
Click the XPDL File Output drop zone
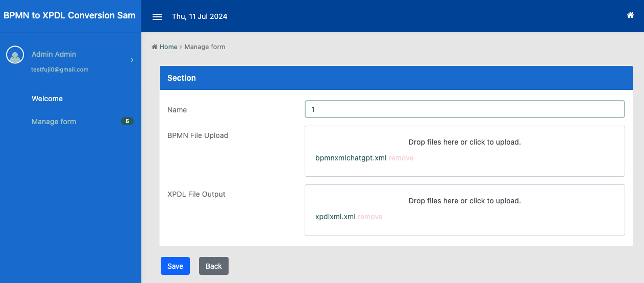(465, 210)
